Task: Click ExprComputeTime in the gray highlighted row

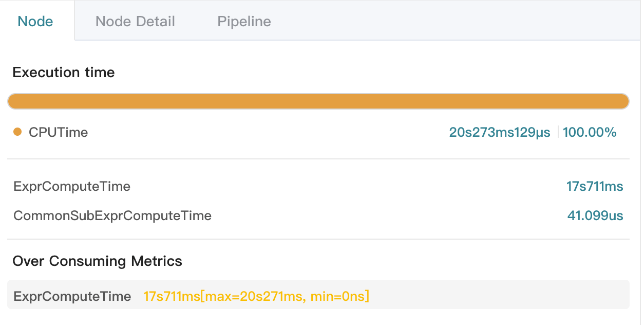Action: pyautogui.click(x=72, y=296)
